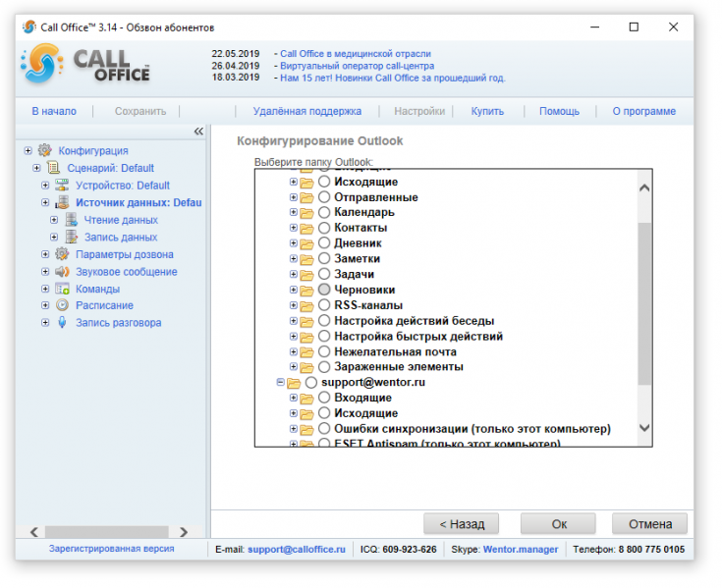
Task: Click the folder icon next to Нежелательная почта
Action: point(306,352)
